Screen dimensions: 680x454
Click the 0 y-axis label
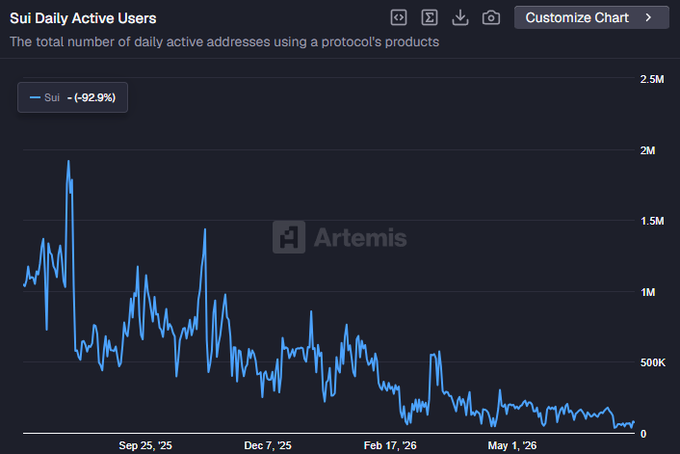[643, 434]
